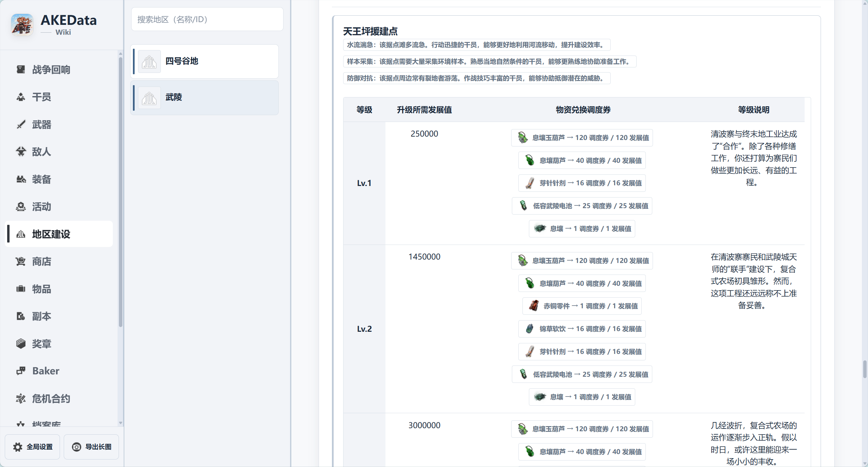The image size is (868, 467).
Task: Select the 武陵 region entry
Action: [205, 98]
